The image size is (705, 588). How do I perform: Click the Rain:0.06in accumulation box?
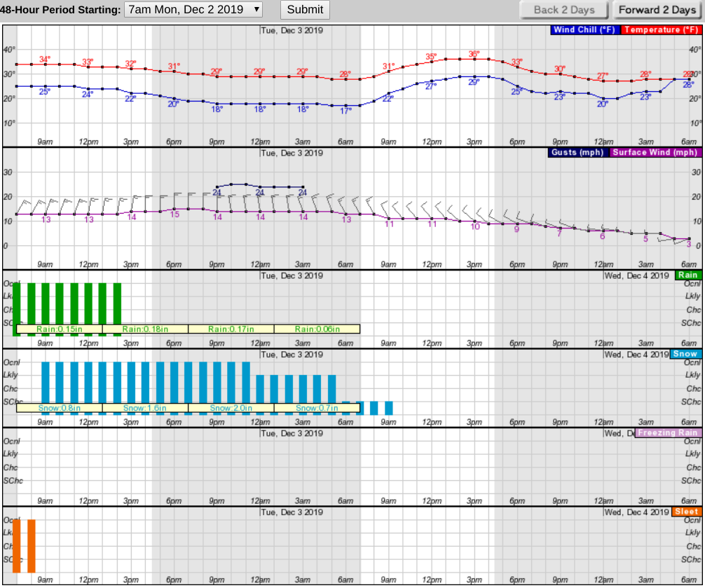(x=317, y=329)
